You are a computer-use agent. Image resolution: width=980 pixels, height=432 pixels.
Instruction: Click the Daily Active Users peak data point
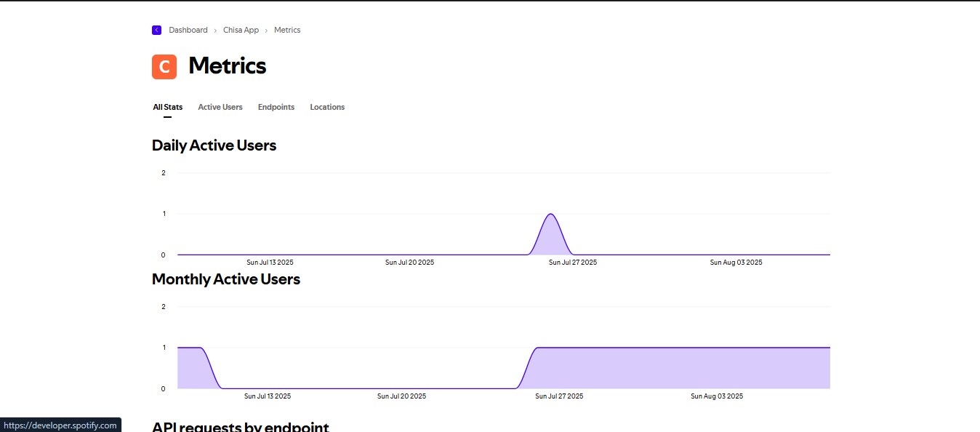pos(551,214)
